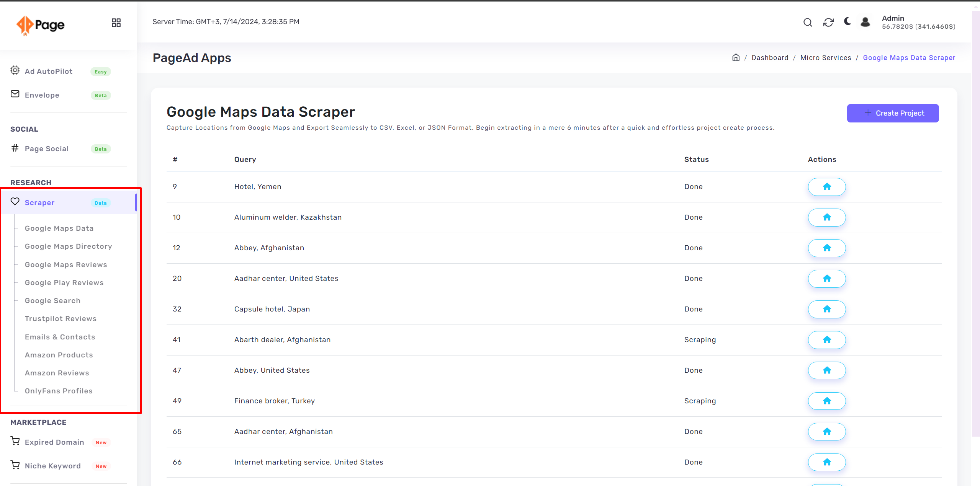Select Emails & Contacts submenu
The height and width of the screenshot is (486, 980).
[60, 337]
